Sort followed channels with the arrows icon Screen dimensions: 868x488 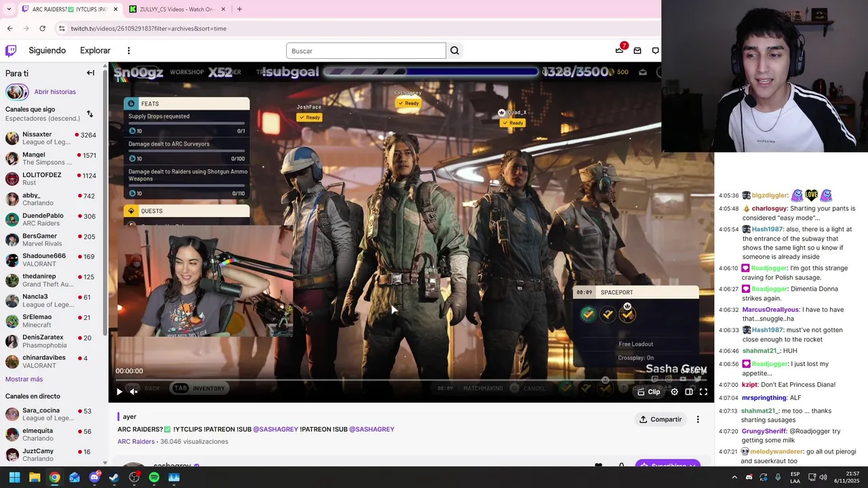pyautogui.click(x=90, y=114)
